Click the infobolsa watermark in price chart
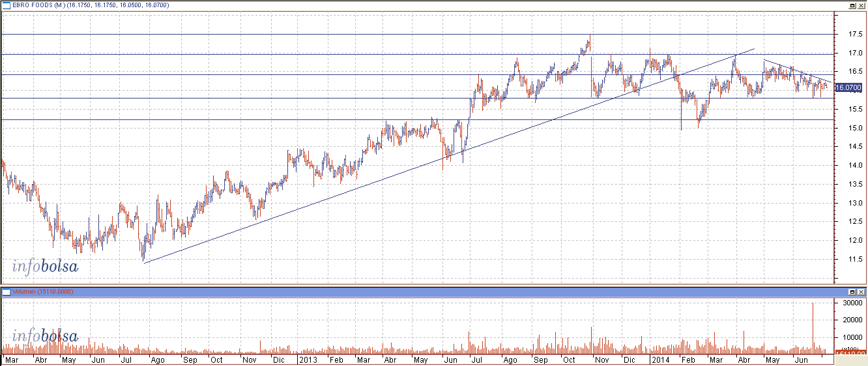Screen dimensions: 868x366 [45, 266]
